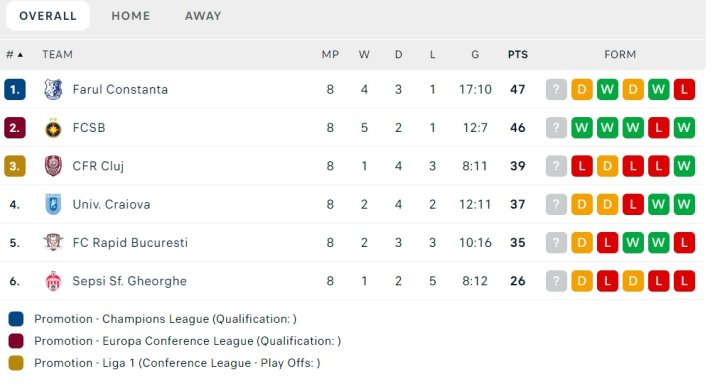
Task: Click the Farul Constanta club crest
Action: (x=53, y=89)
